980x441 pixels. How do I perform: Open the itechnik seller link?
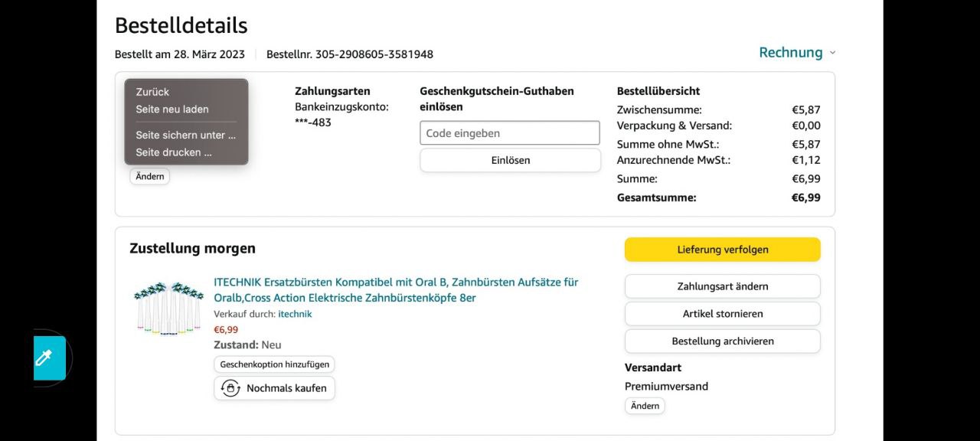295,314
